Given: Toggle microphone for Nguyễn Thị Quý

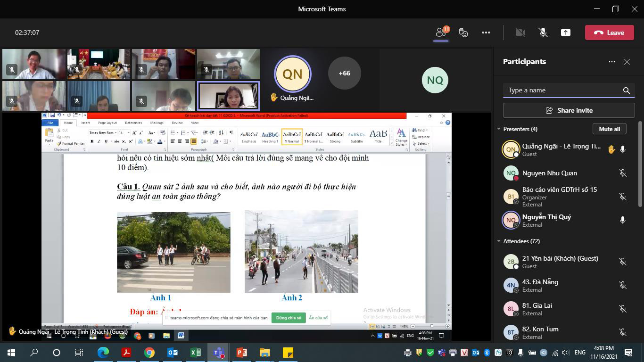Looking at the screenshot, I should 623,220.
